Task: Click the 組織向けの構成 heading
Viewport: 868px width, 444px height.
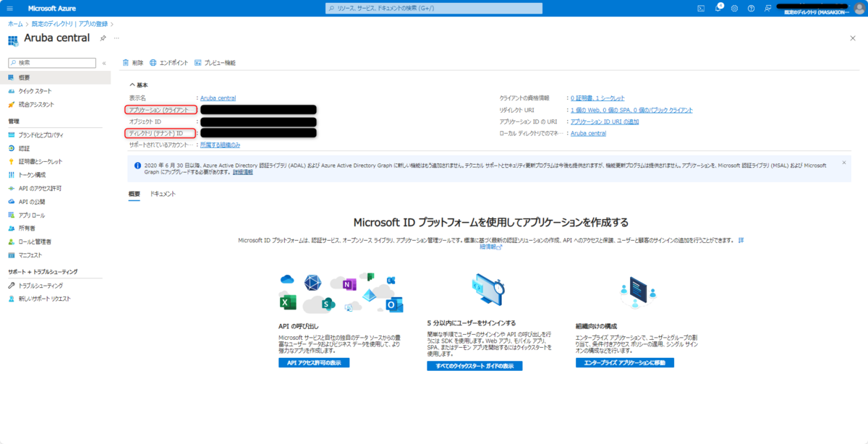Action: pos(596,326)
